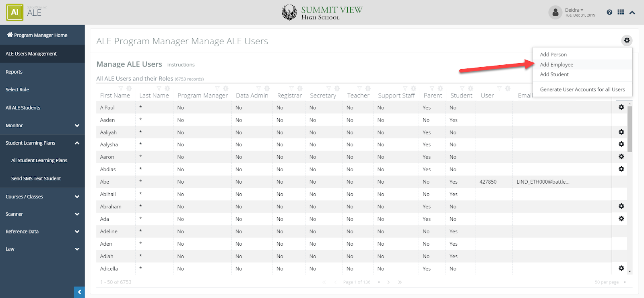Open the apps grid icon
Image resolution: width=644 pixels, height=298 pixels.
(x=621, y=12)
